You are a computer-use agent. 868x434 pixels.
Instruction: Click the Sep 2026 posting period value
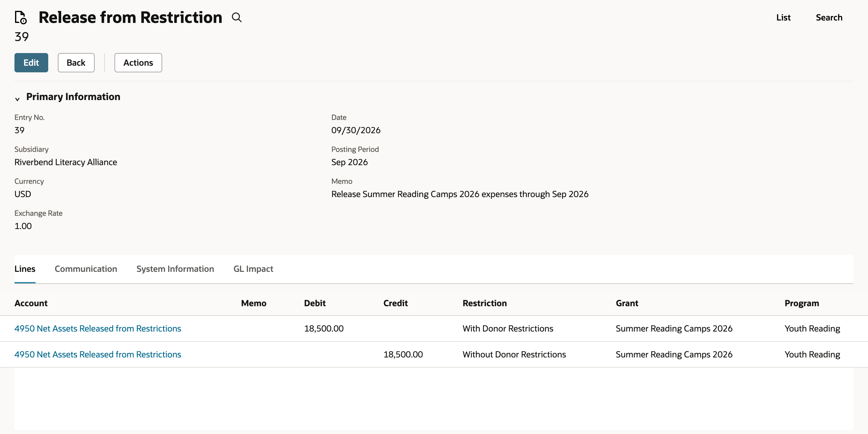349,162
